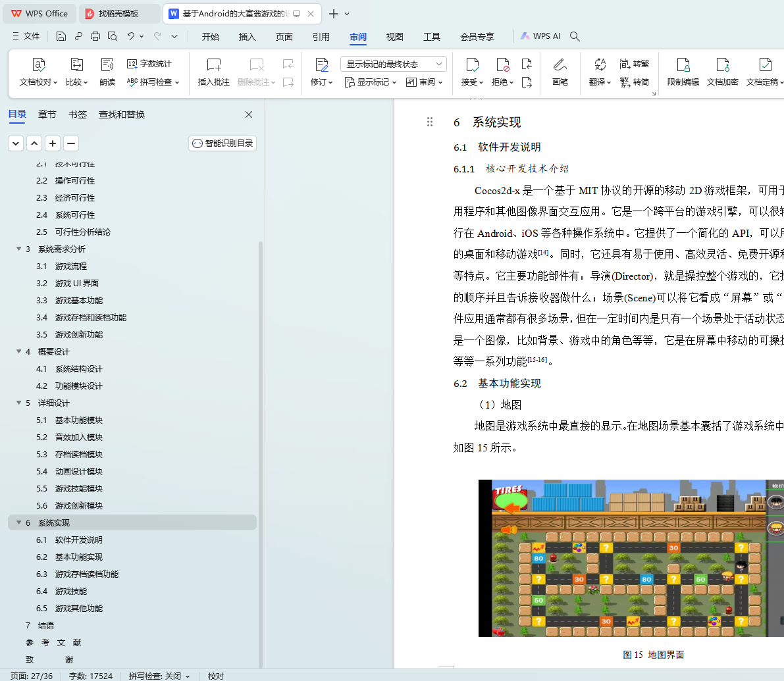The image size is (784, 681).
Task: Open the 文件 file menu
Action: coord(26,36)
